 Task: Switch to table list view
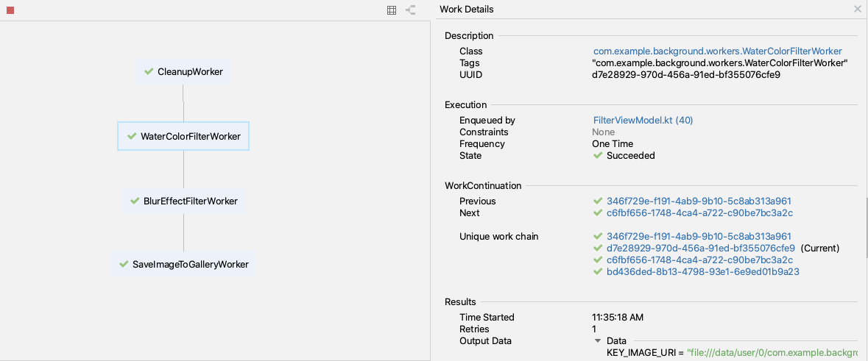[x=392, y=10]
